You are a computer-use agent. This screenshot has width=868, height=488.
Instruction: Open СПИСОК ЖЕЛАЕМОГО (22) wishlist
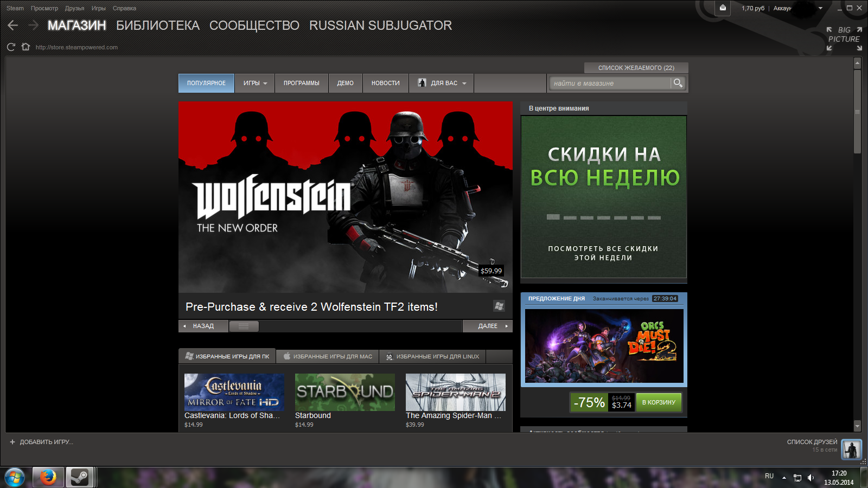click(636, 68)
